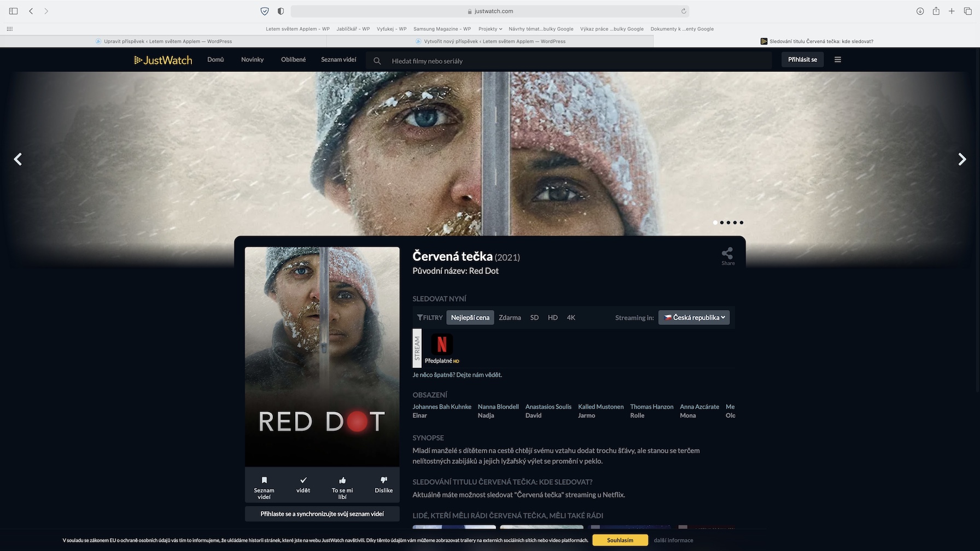Image resolution: width=980 pixels, height=551 pixels.
Task: Filter offers by 4K quality
Action: tap(571, 318)
